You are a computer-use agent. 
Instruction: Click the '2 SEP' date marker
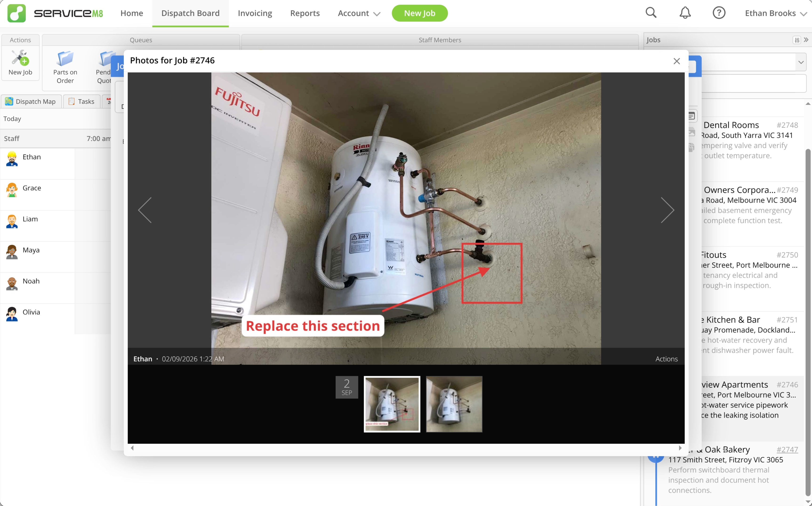click(x=347, y=387)
